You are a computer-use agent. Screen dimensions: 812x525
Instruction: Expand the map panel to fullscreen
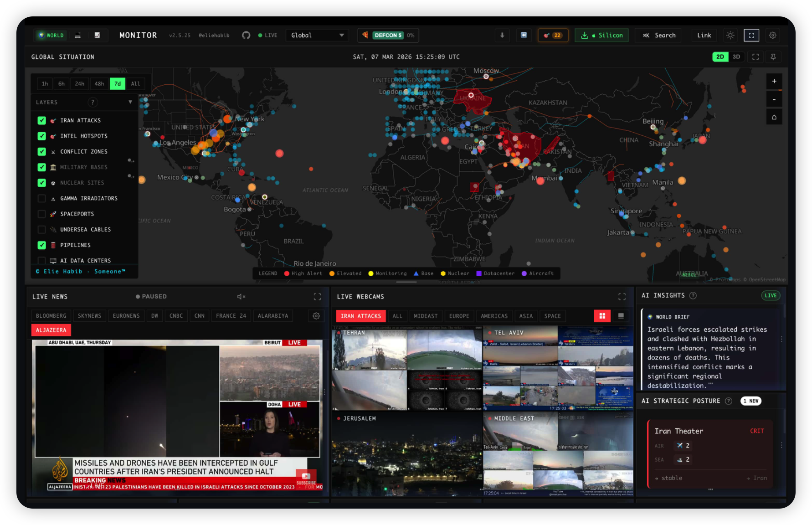pos(755,57)
